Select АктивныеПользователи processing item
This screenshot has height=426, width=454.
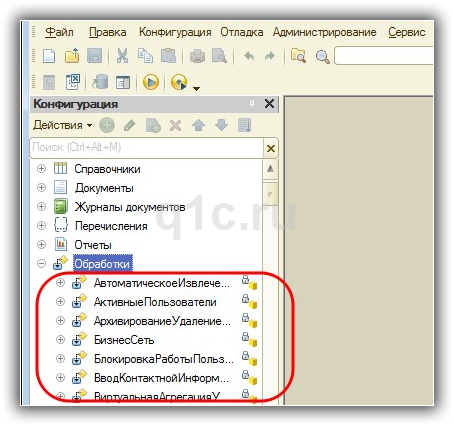pos(155,302)
